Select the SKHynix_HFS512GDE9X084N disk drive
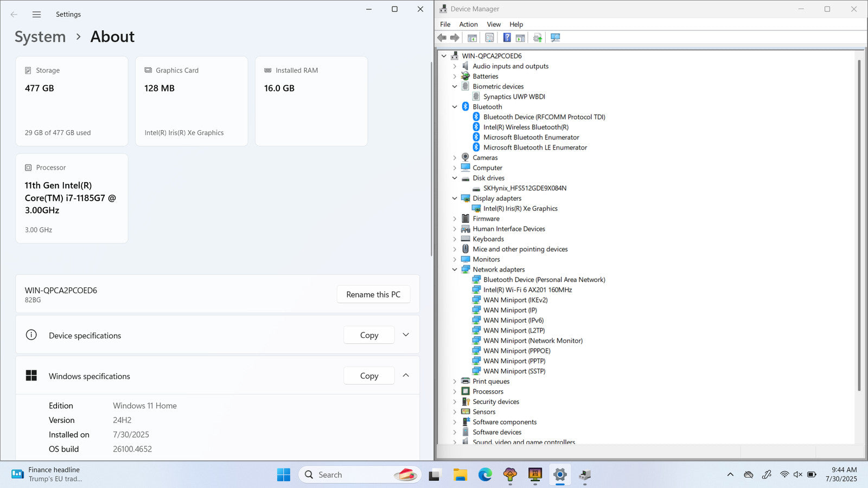Screen dimensions: 868x488 (525, 188)
